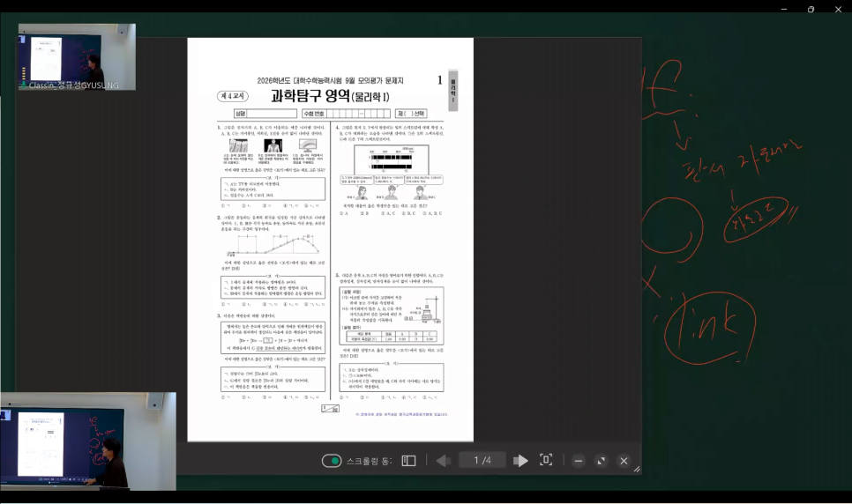
Task: Go to previous page arrow
Action: pos(443,461)
